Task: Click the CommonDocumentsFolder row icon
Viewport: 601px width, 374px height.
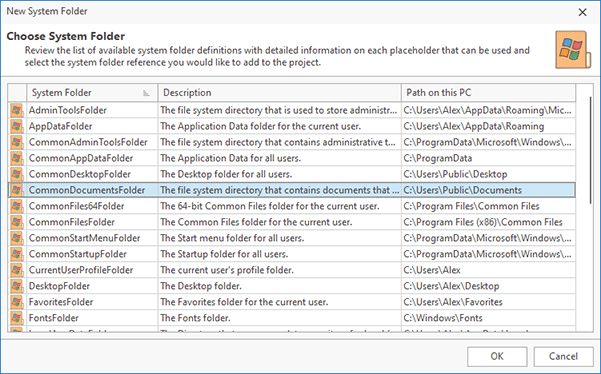Action: (17, 190)
